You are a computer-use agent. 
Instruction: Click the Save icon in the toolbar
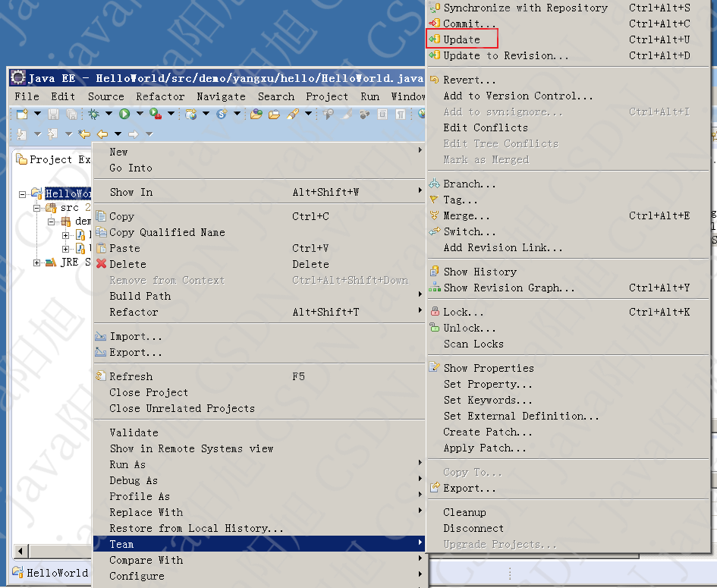(52, 114)
